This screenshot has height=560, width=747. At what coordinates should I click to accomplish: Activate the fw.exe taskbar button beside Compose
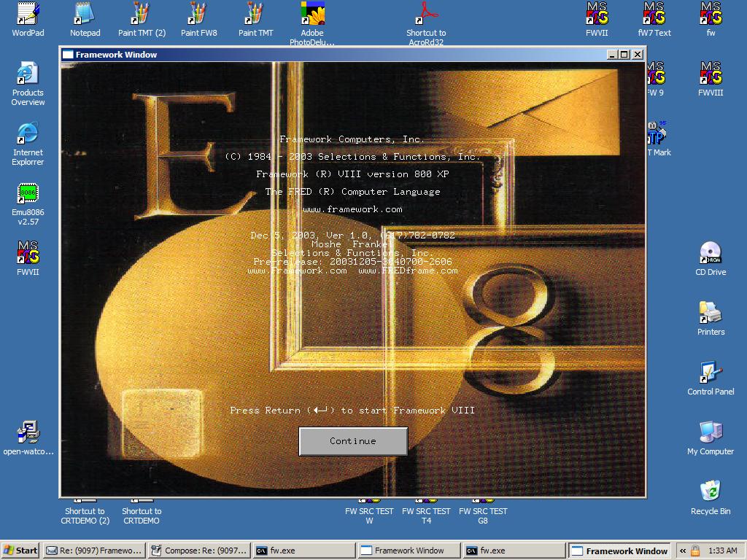click(x=304, y=551)
